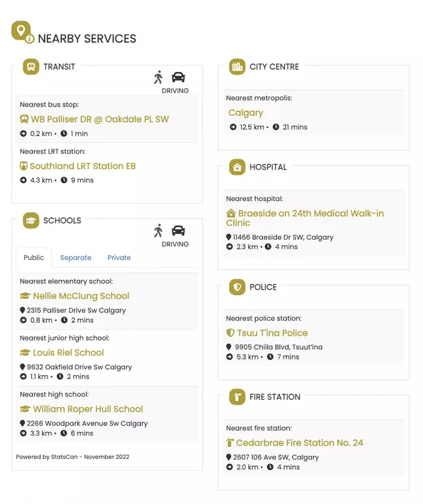Click the Fire Station hydrant icon

237,397
